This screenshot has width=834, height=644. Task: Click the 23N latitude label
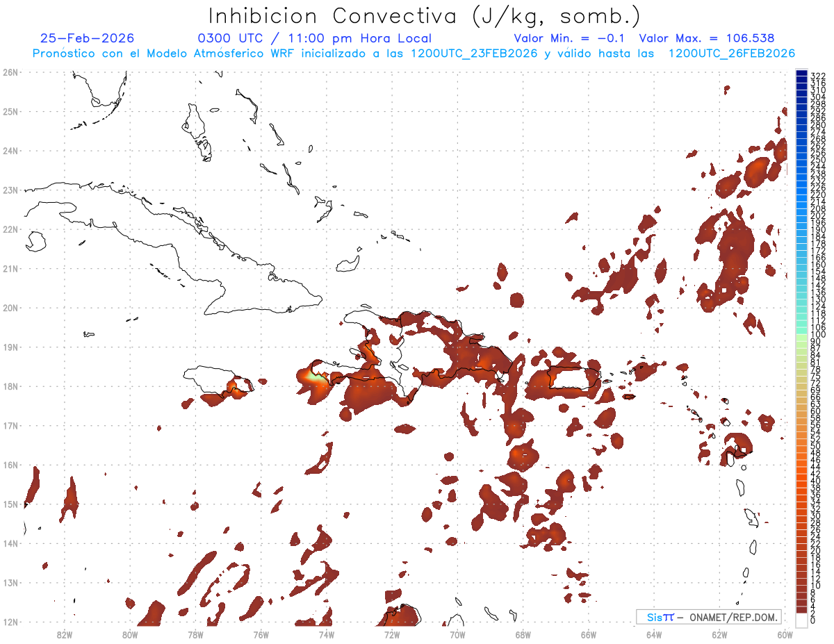(x=10, y=190)
